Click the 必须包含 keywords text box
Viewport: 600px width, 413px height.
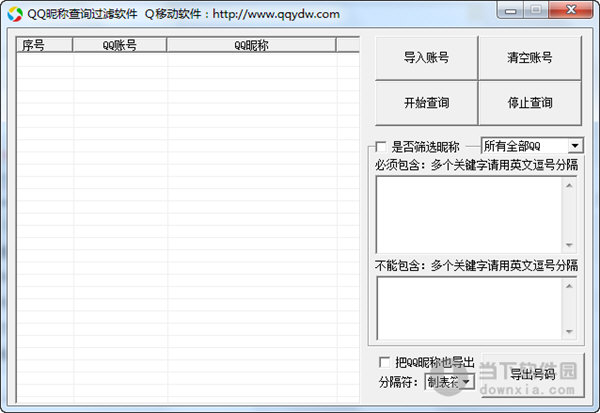pyautogui.click(x=476, y=214)
